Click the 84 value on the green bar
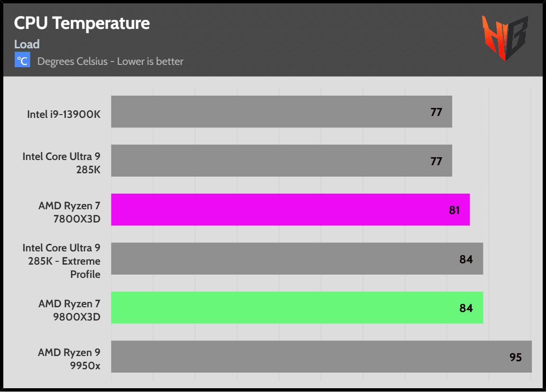546x392 pixels. point(466,308)
